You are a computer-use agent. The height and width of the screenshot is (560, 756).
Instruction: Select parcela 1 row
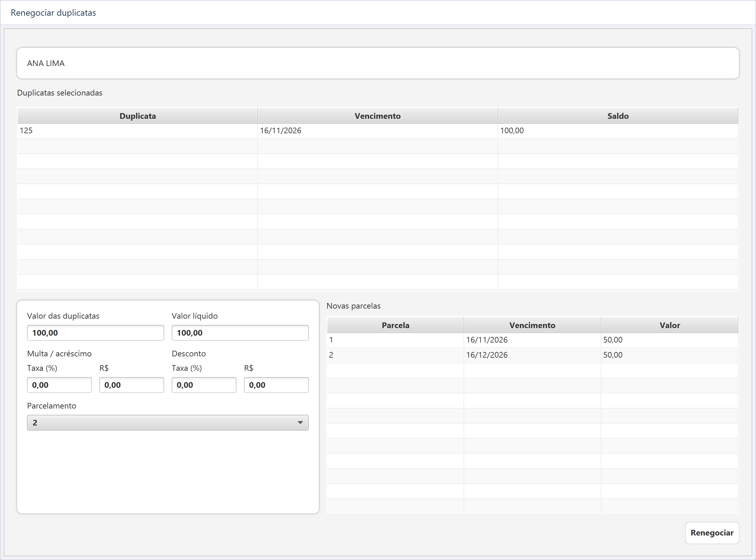[x=532, y=340]
